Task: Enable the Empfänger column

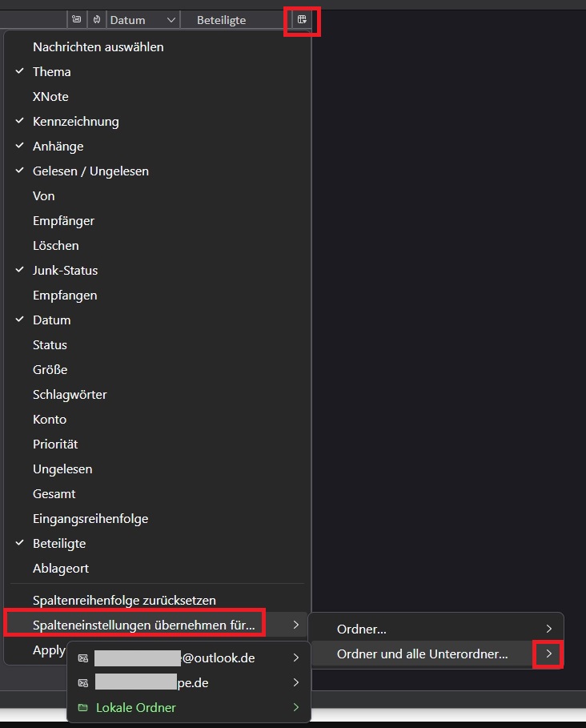Action: point(63,221)
